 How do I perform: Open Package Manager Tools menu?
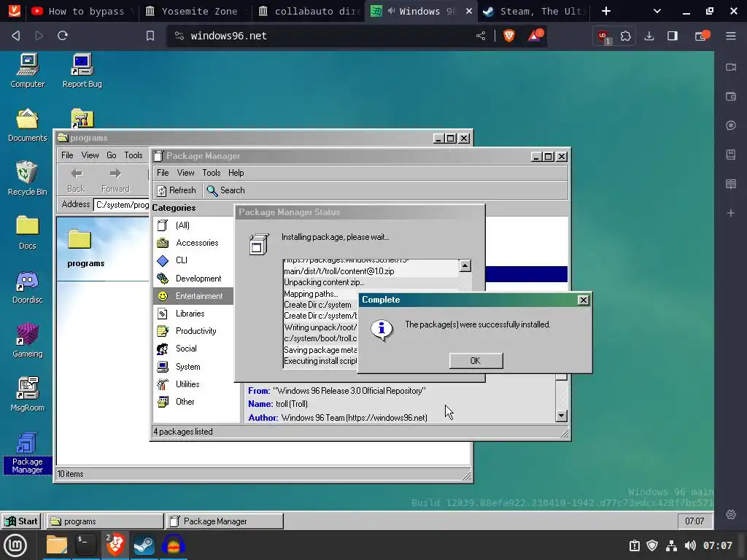point(211,173)
